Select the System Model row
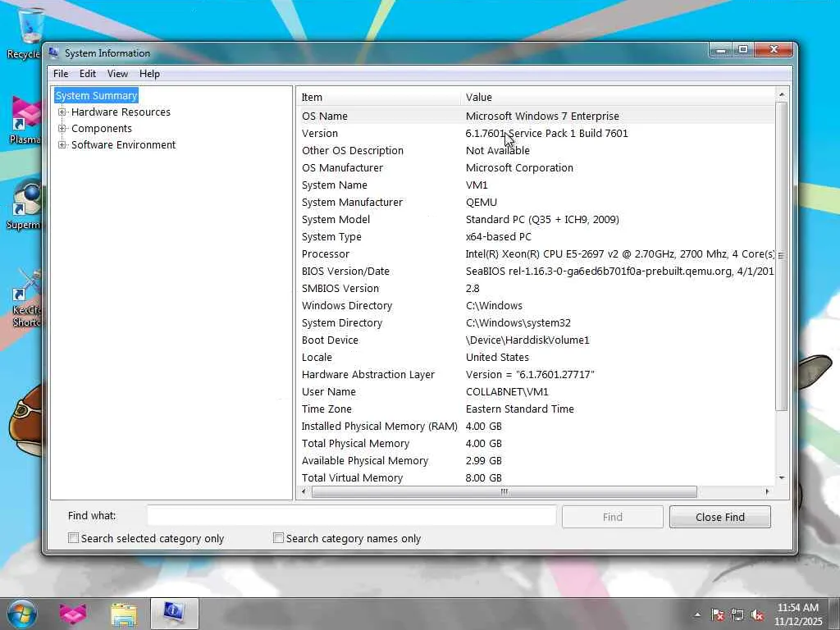The image size is (840, 630). coord(536,219)
